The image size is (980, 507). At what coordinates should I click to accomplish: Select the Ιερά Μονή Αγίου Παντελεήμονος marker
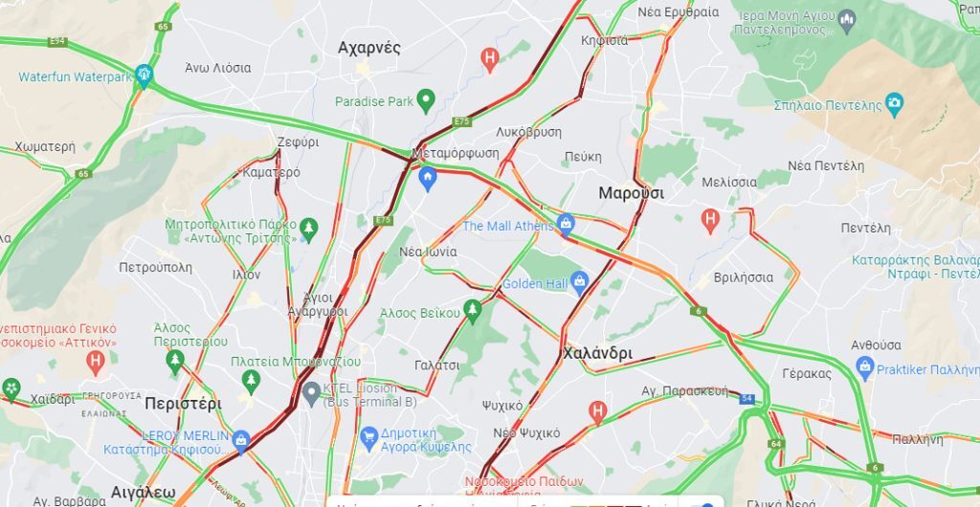tap(847, 22)
